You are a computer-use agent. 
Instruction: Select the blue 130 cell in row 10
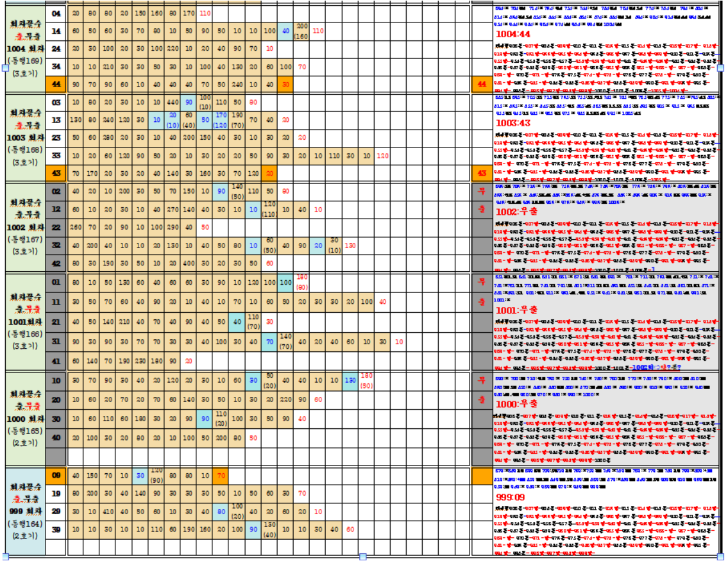coord(350,381)
